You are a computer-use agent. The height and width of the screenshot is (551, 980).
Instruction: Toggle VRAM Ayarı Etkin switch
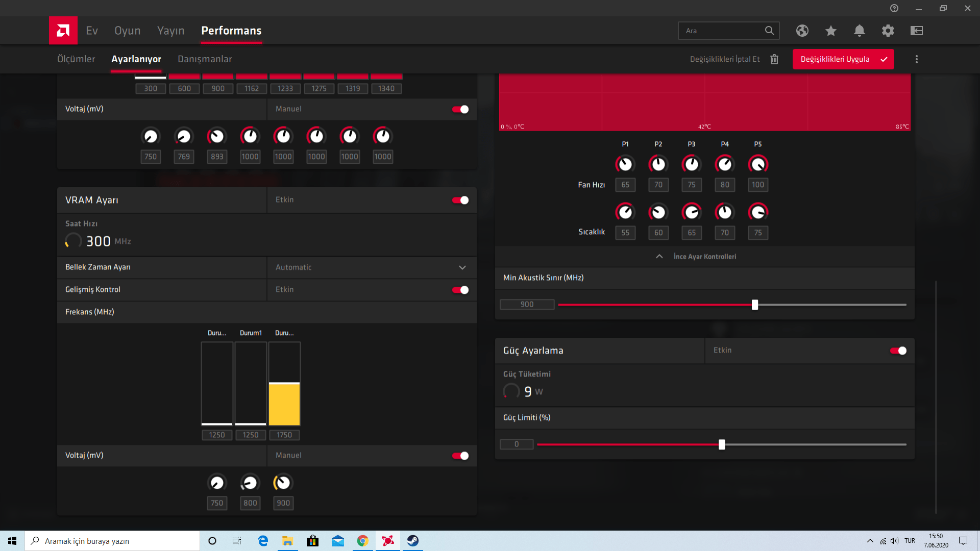[460, 200]
